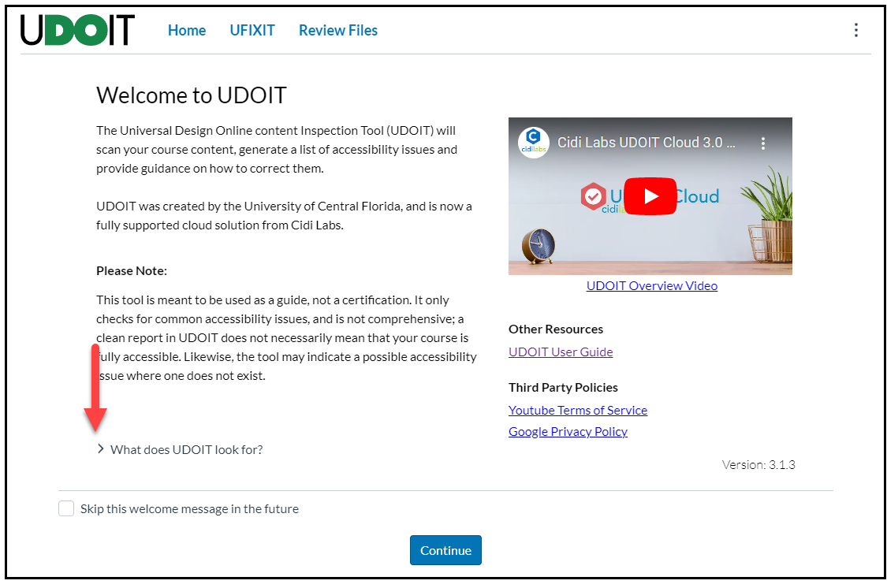Open the Youtube Terms of Service link

pos(578,411)
